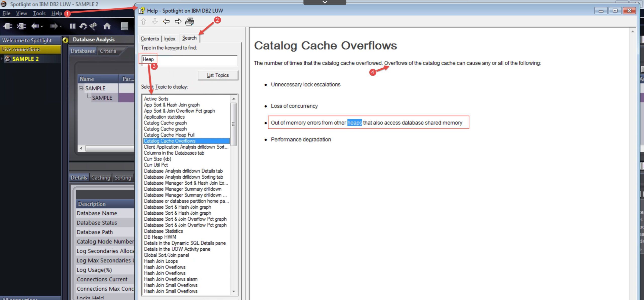This screenshot has height=300, width=644.
Task: Click the checkered flag icon in Spotlight toolbar
Action: (x=93, y=26)
